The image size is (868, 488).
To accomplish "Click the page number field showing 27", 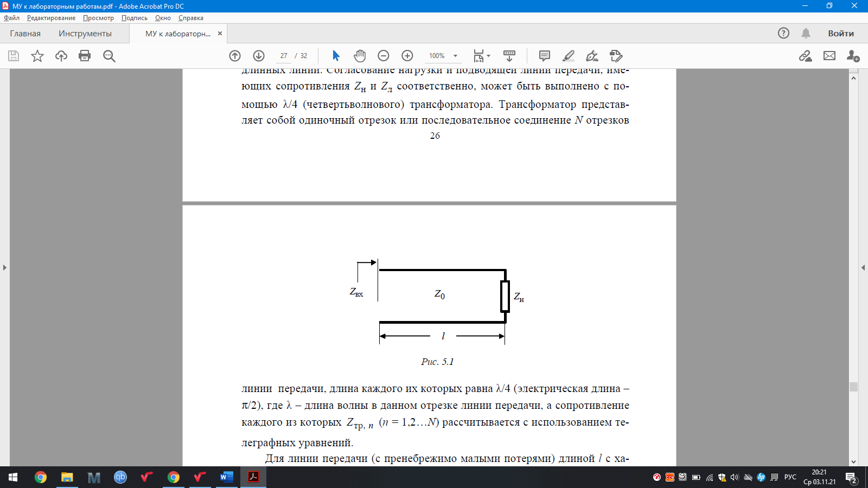I will coord(284,56).
